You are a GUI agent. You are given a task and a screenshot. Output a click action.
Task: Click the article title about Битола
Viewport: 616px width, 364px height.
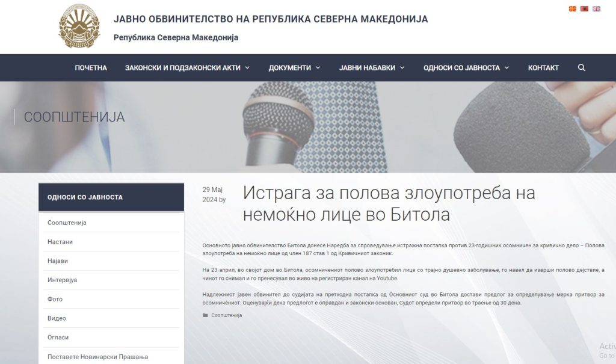389,204
